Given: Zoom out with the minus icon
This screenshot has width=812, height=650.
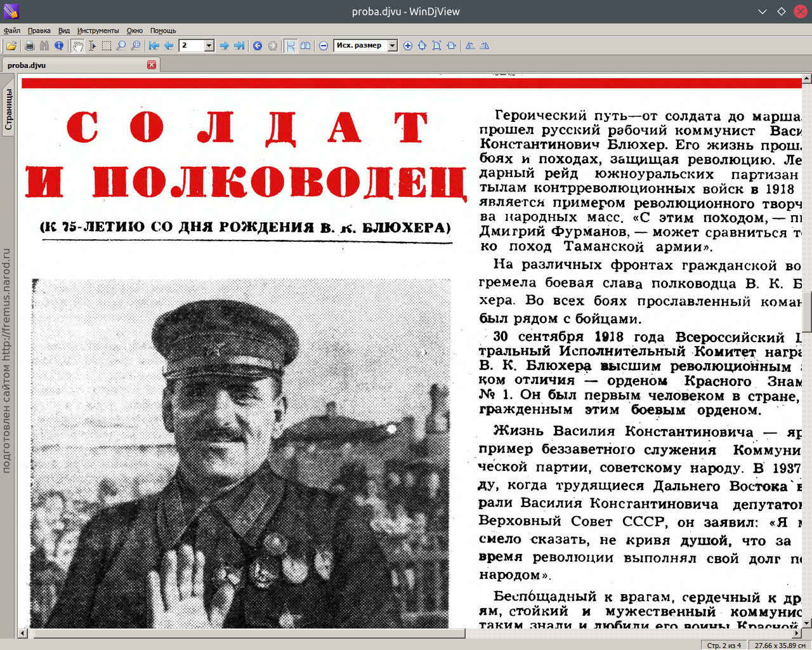Looking at the screenshot, I should click(324, 46).
